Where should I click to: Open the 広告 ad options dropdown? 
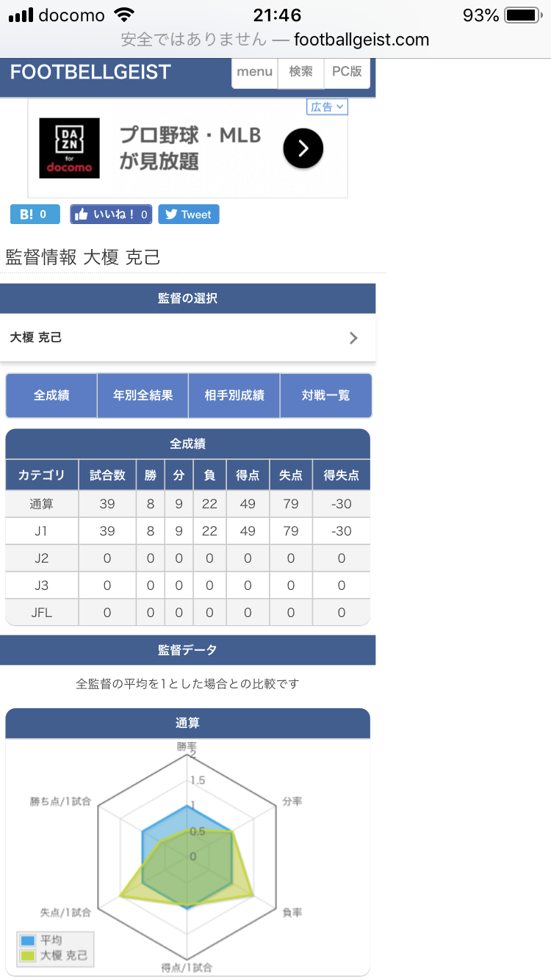pos(327,107)
